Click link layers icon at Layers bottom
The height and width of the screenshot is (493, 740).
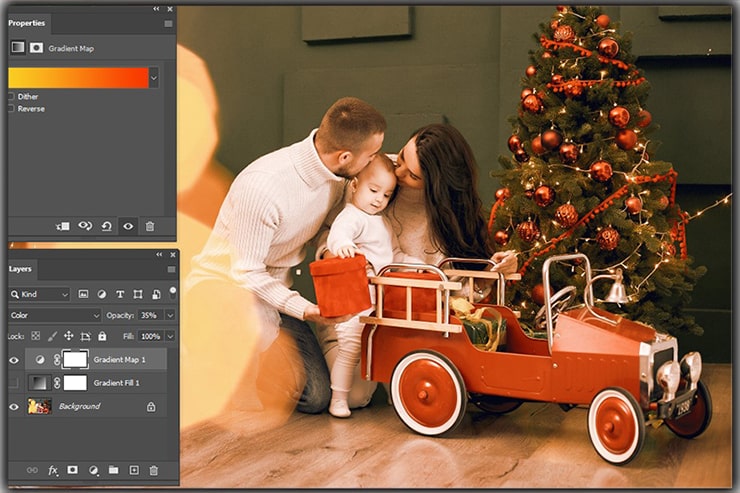pos(32,470)
